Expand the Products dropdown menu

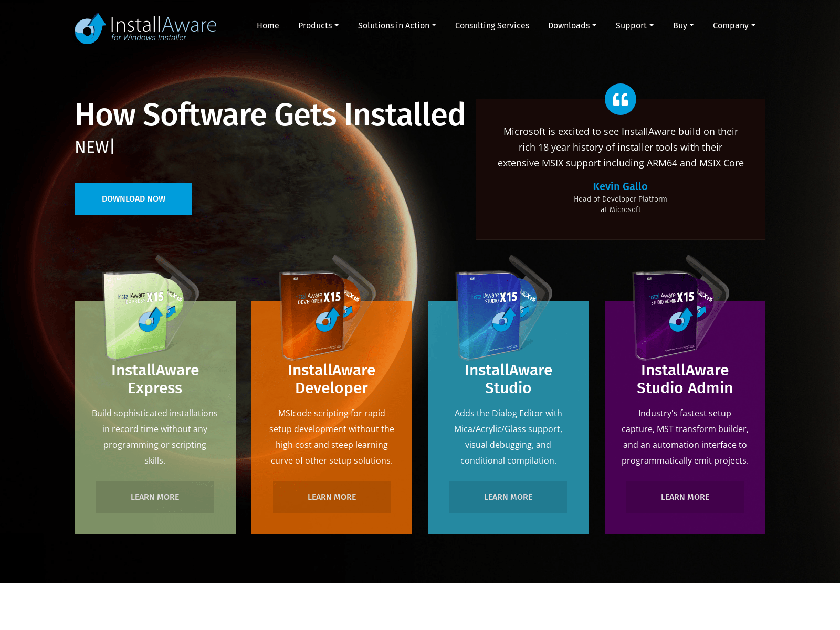[x=319, y=25]
